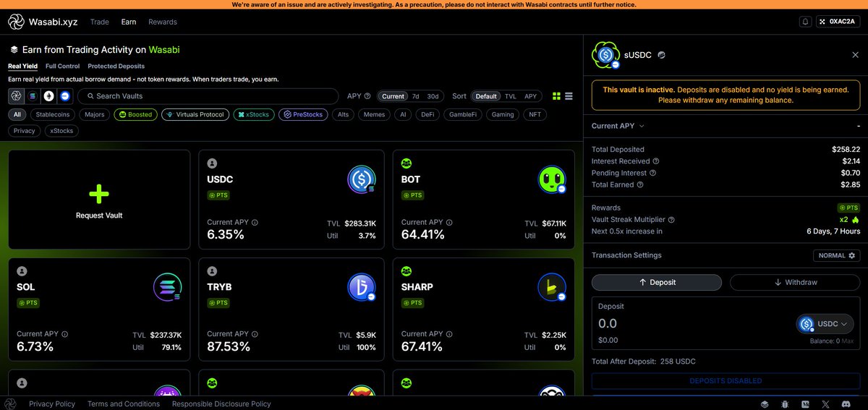Sort vaults by APY

(x=530, y=96)
